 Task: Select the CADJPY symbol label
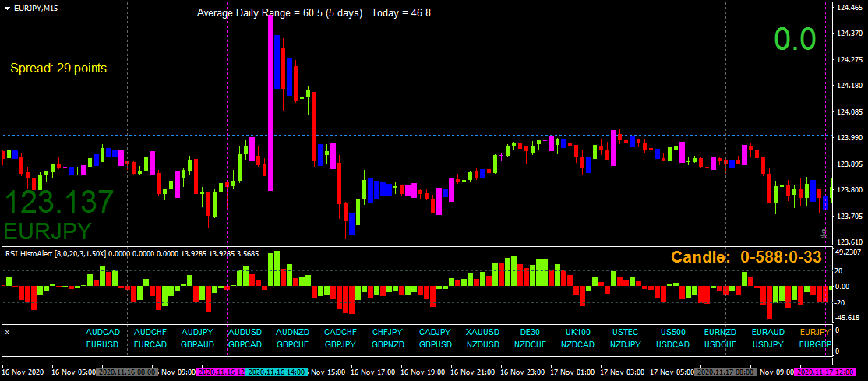[435, 333]
